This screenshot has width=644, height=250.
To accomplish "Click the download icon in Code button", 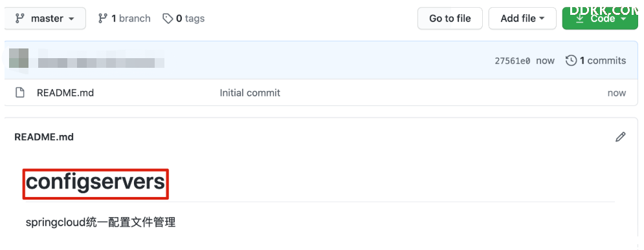I will pyautogui.click(x=579, y=19).
